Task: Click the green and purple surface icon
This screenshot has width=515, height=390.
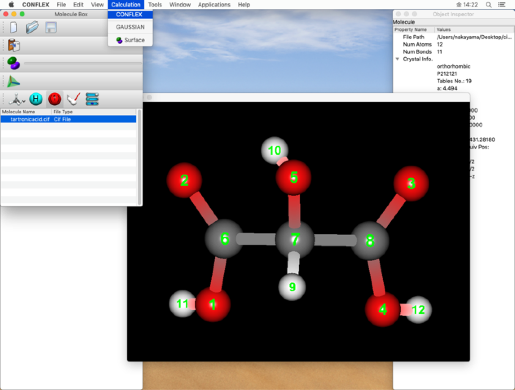Action: tap(14, 63)
